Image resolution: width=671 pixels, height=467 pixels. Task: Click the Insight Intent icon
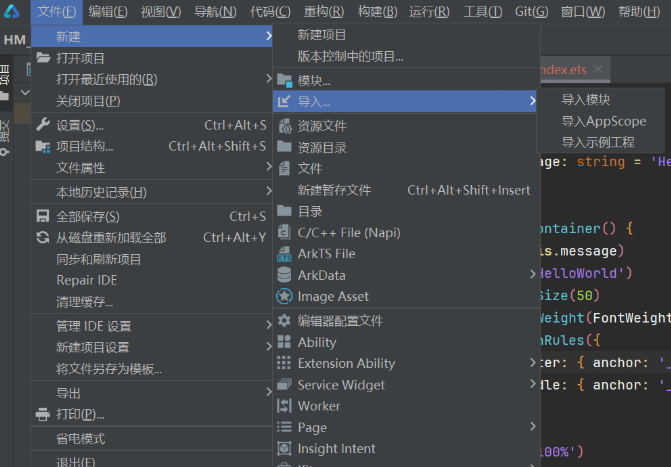point(284,448)
